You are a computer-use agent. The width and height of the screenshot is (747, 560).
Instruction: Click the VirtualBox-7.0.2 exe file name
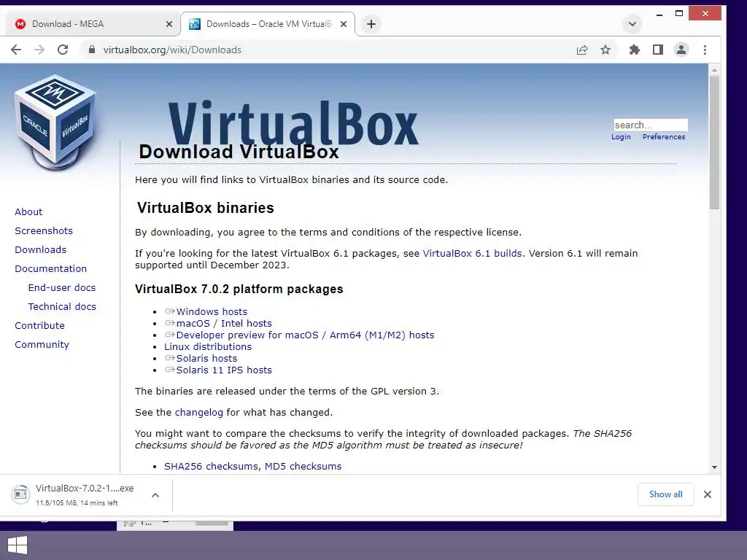tap(85, 488)
